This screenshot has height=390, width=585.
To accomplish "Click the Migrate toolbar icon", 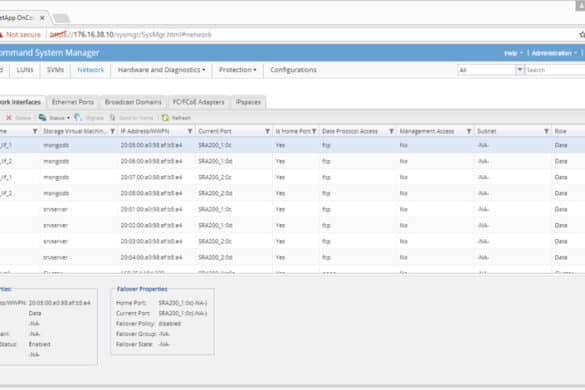I will tap(78, 118).
